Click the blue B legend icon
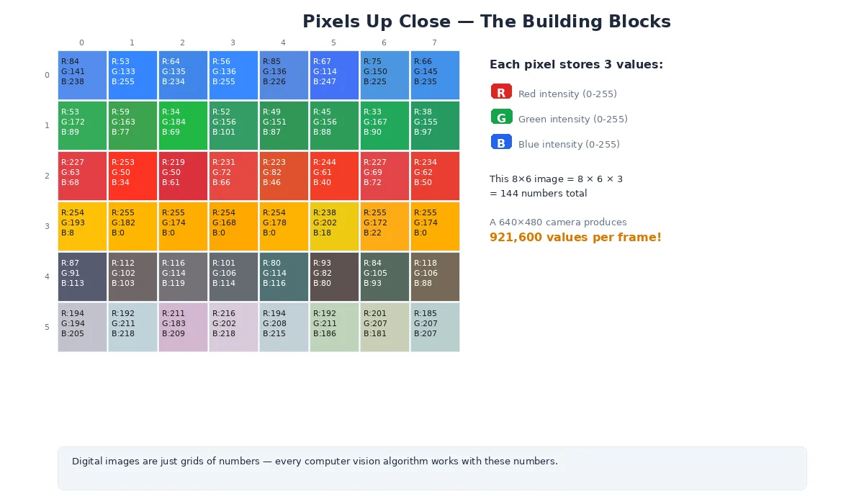The width and height of the screenshot is (864, 504). click(x=501, y=143)
